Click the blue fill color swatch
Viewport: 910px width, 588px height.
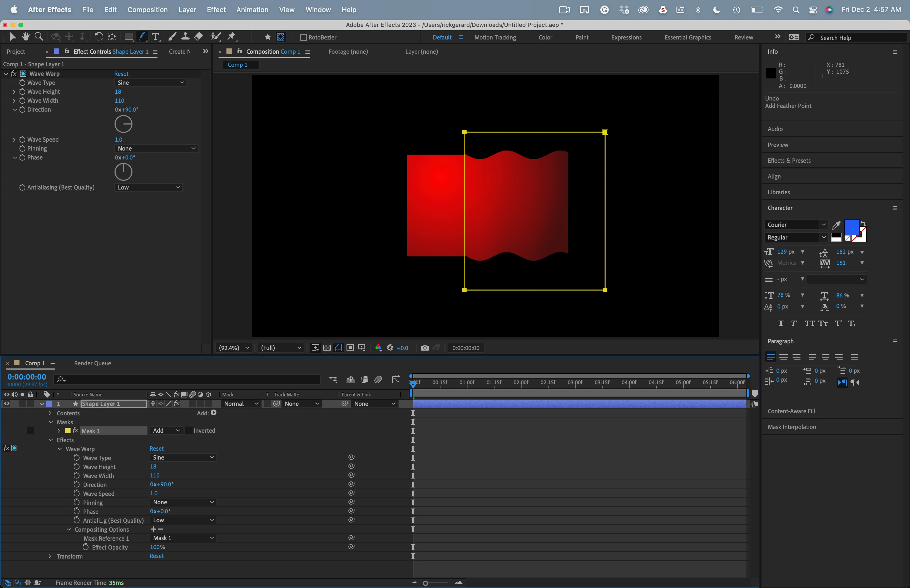coord(851,227)
